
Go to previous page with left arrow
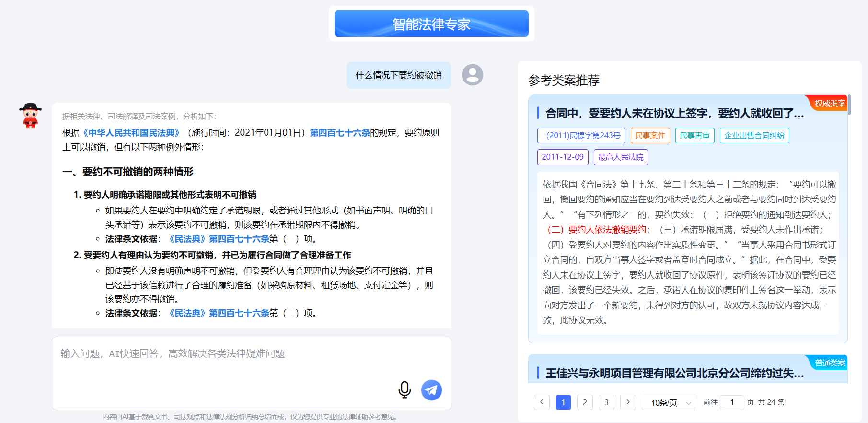pyautogui.click(x=542, y=402)
